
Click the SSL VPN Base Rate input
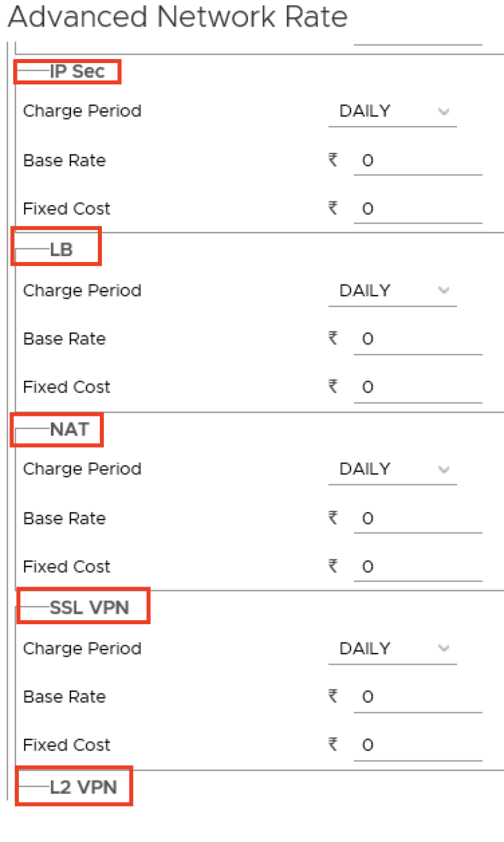coord(418,697)
